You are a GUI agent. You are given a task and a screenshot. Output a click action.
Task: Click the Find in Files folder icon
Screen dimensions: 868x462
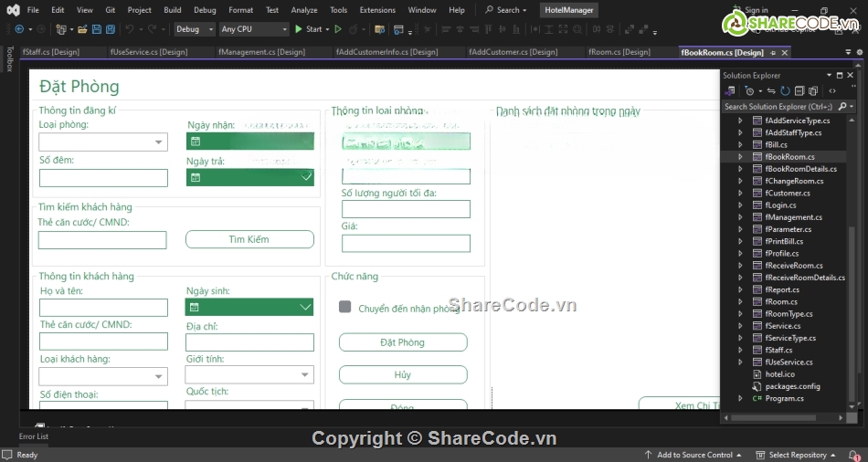380,29
